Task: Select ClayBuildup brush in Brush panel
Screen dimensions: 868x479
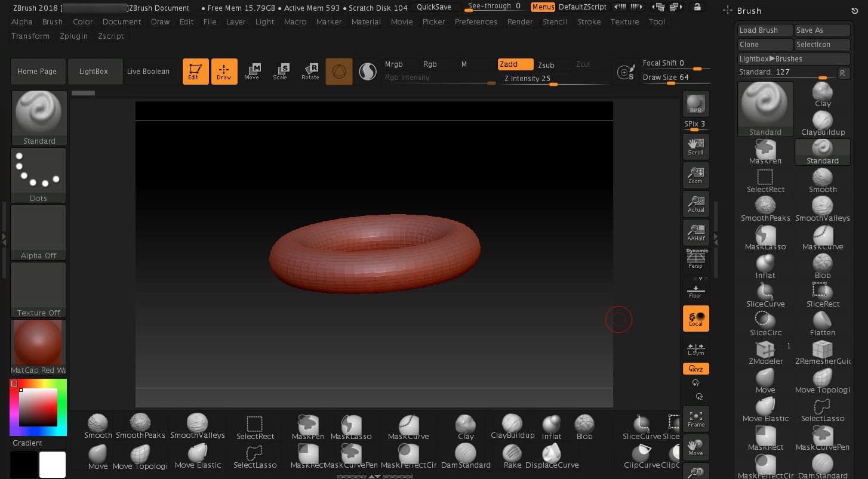Action: coord(823,123)
